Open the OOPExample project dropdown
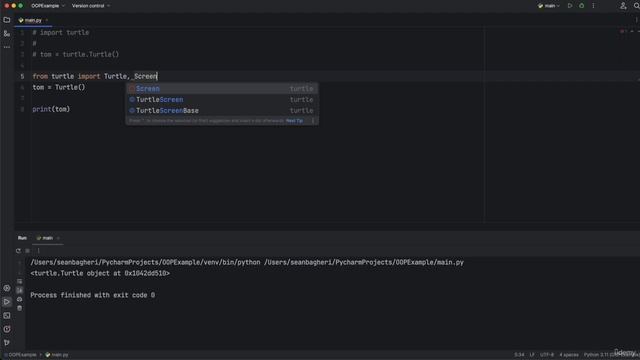 coord(48,6)
